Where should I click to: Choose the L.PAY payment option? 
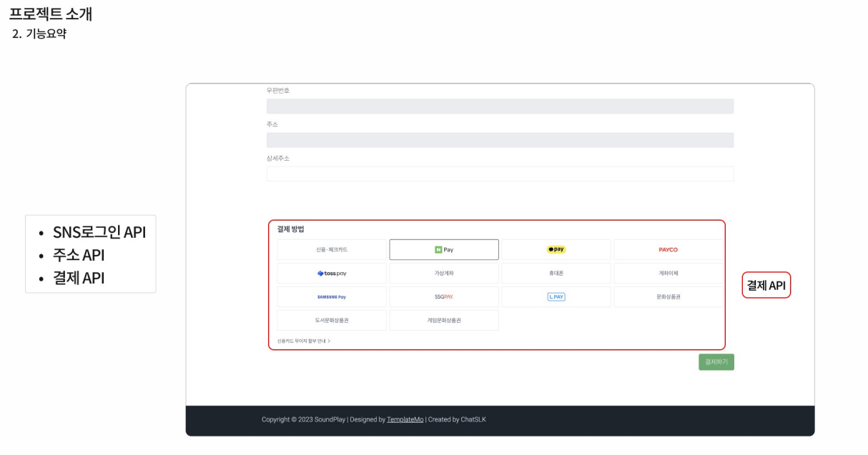(x=556, y=297)
